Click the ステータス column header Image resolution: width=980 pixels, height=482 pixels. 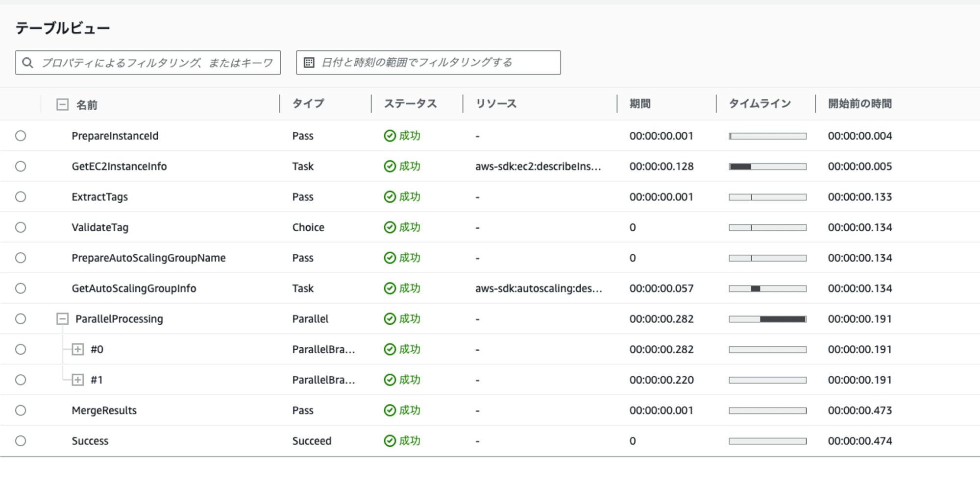[x=410, y=103]
